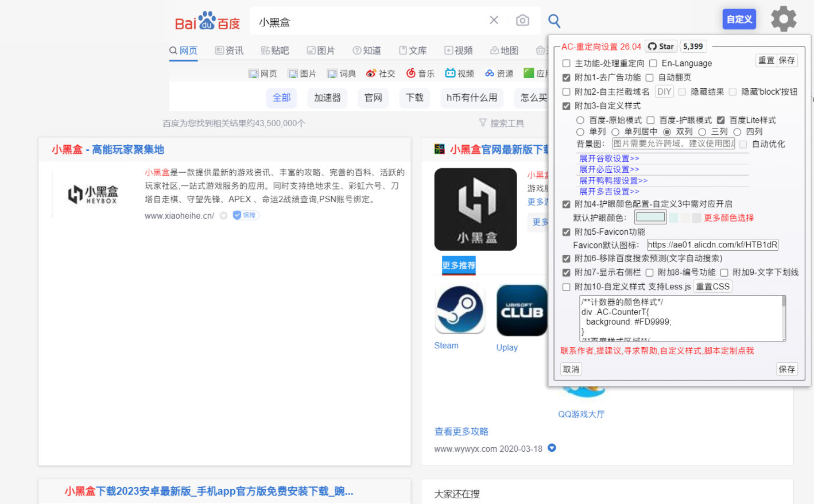Open 更多颜色选择 options
814x504 pixels.
(x=729, y=218)
